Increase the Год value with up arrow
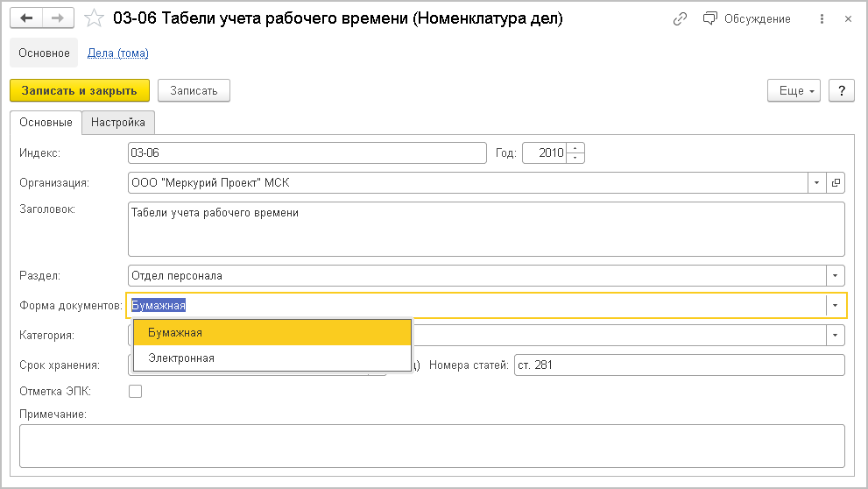868x489 pixels. 575,148
